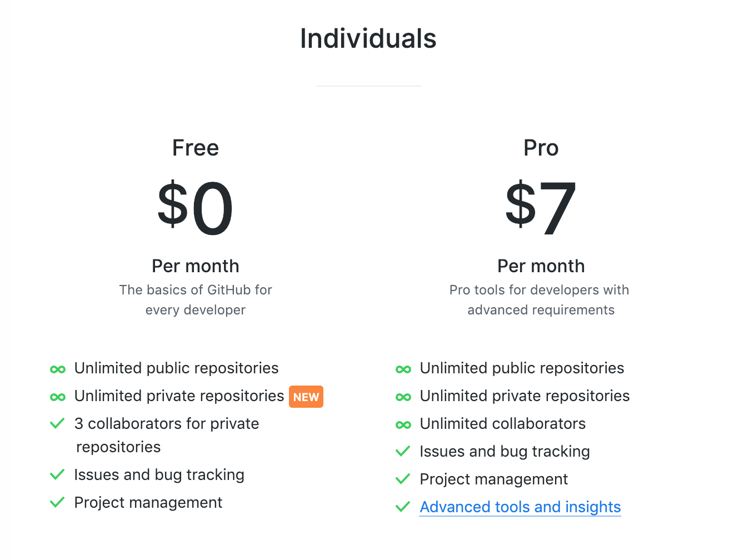
Task: Click checkmark beside 3 collaborators for private repositories
Action: pyautogui.click(x=57, y=424)
